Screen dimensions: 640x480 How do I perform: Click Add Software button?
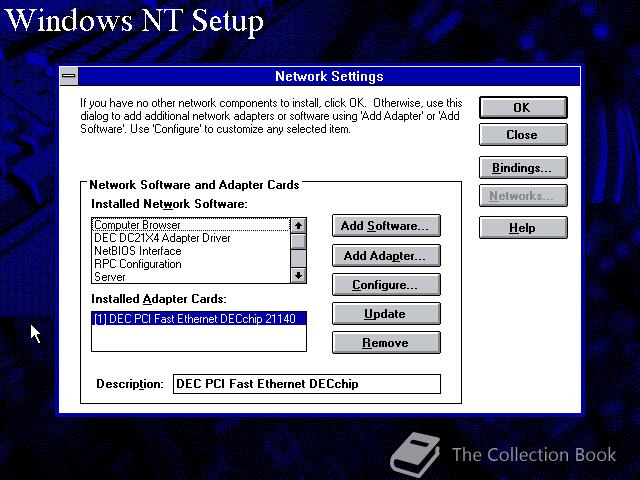pos(386,226)
